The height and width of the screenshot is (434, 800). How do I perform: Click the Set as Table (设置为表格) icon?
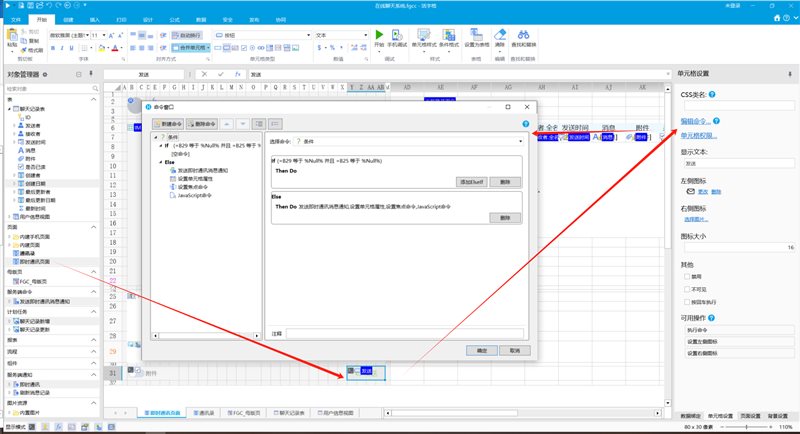[476, 35]
